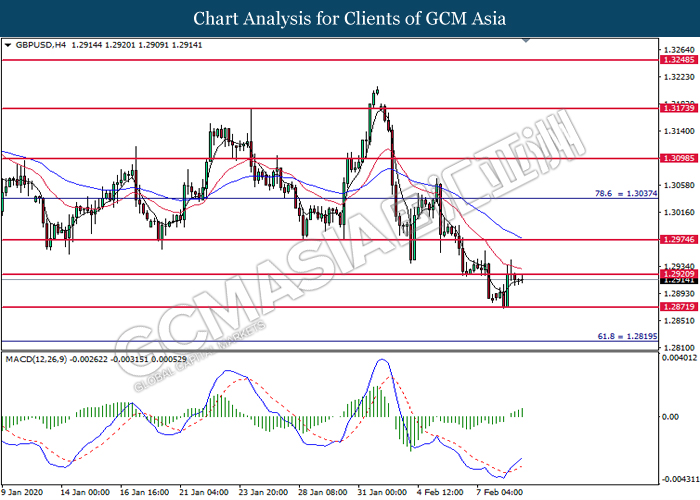Click the 1.32230 price scale value
This screenshot has width=700, height=500.
pyautogui.click(x=679, y=77)
